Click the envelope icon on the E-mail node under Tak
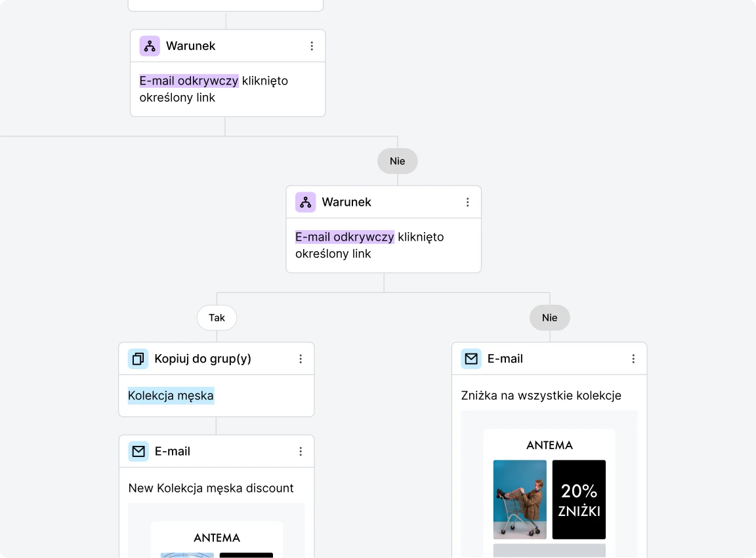The width and height of the screenshot is (756, 558). click(138, 451)
